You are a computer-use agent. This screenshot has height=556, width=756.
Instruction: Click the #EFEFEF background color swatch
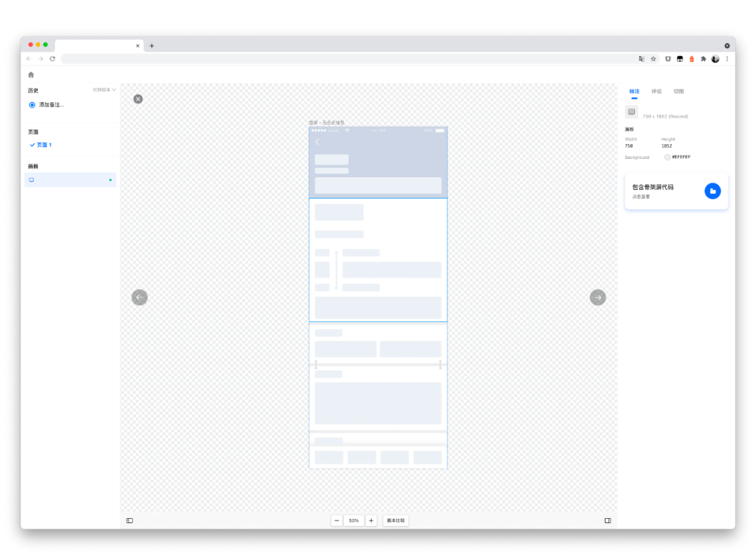667,157
